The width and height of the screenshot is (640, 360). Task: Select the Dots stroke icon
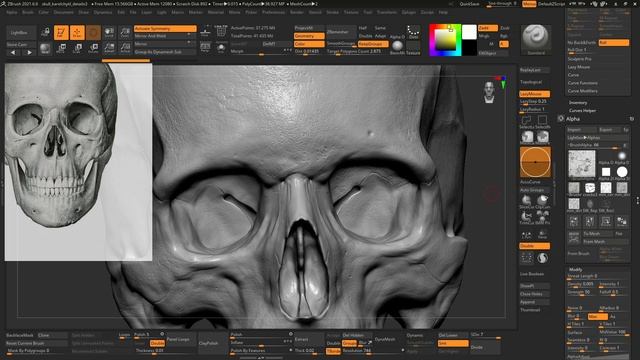(413, 32)
